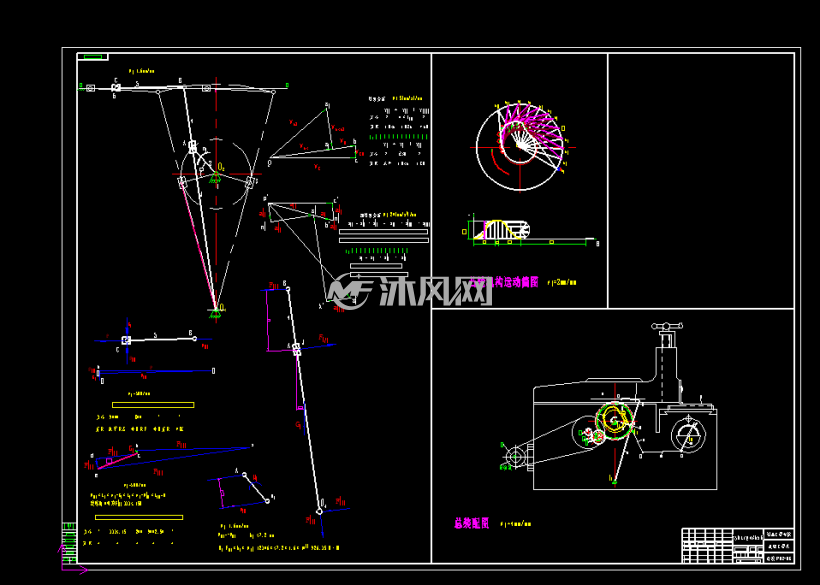Select the magenta cam follower fan diagram
820x585 pixels.
531,131
